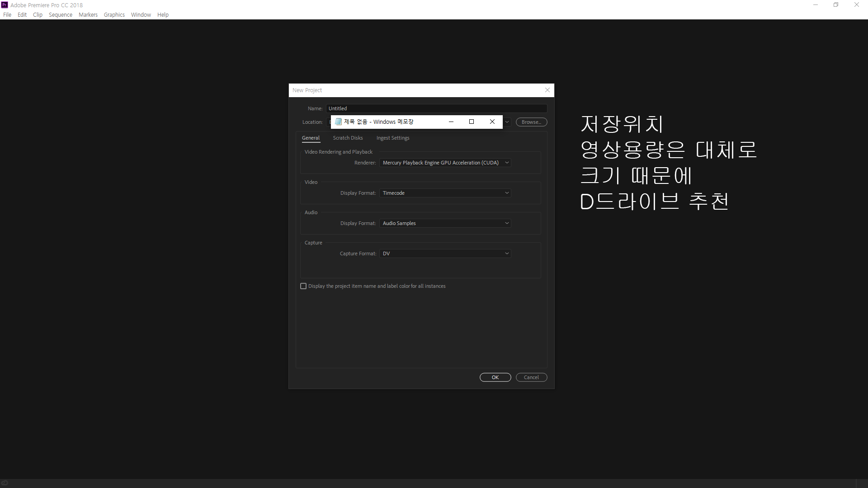Image resolution: width=868 pixels, height=488 pixels.
Task: Open the Location path dropdown arrow
Action: [x=507, y=122]
